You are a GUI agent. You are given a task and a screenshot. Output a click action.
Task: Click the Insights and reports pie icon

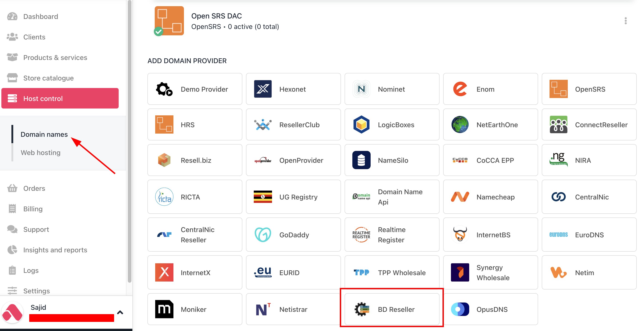12,250
